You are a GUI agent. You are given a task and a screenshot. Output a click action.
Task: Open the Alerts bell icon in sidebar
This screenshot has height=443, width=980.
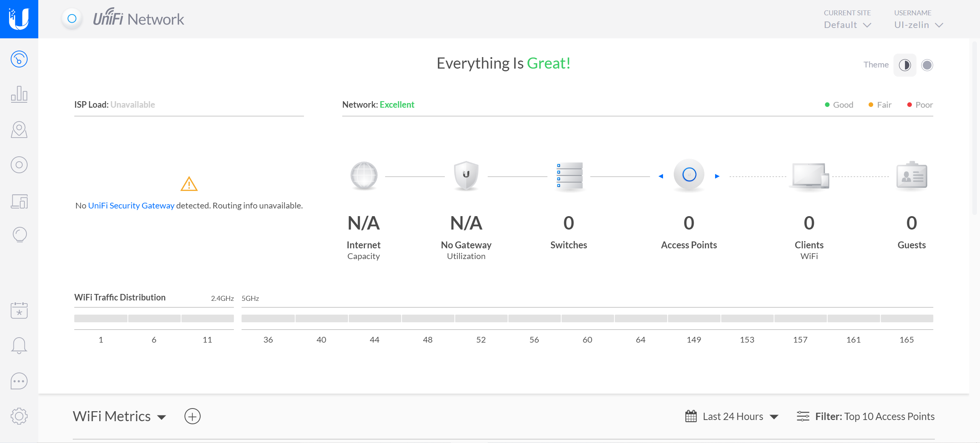[x=19, y=346]
